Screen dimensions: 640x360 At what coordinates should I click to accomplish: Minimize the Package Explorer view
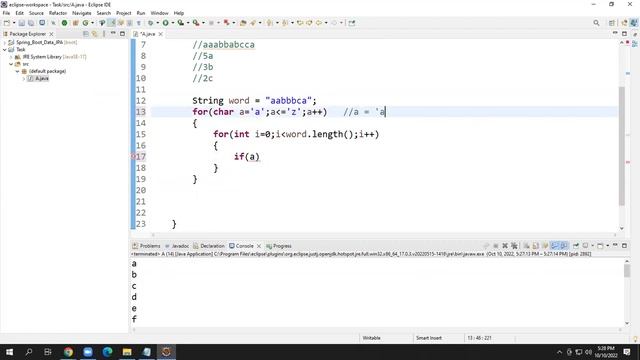[113, 33]
